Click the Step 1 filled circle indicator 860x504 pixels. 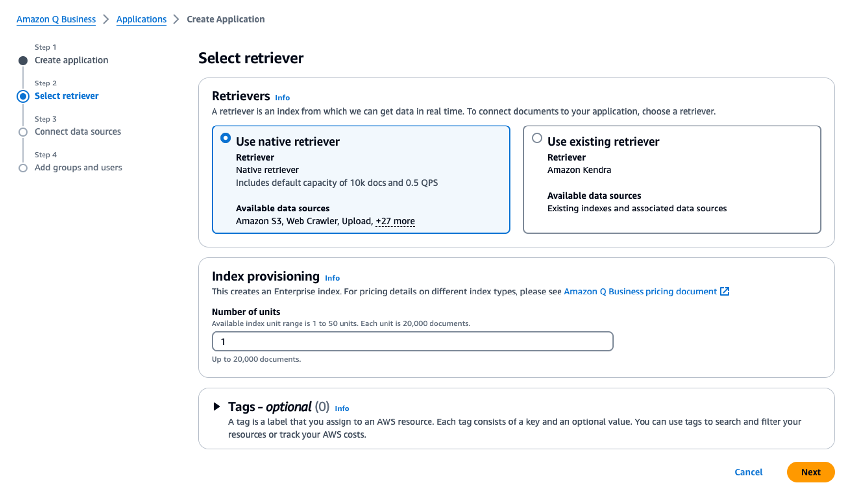pos(23,61)
